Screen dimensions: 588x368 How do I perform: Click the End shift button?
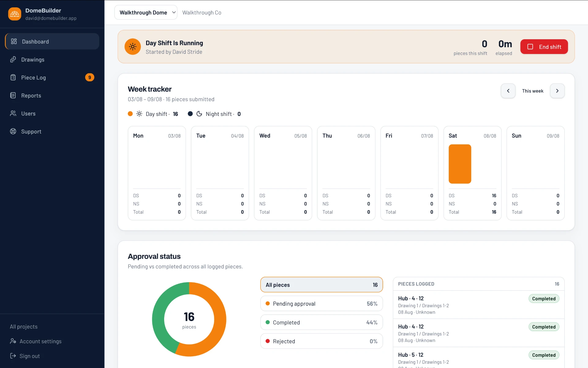click(544, 47)
